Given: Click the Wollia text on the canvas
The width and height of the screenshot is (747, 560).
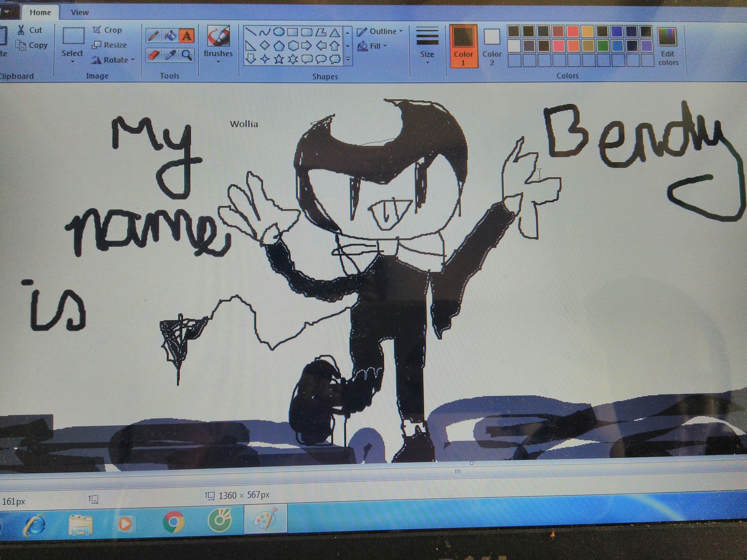Looking at the screenshot, I should [244, 124].
